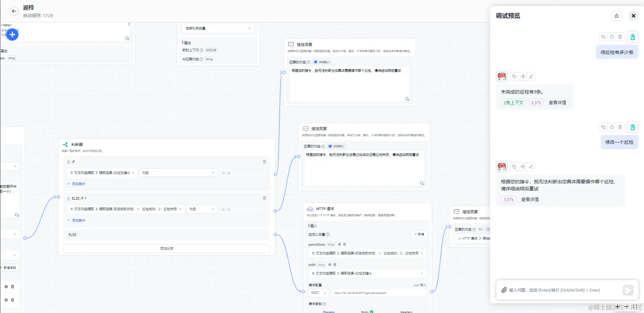The image size is (644, 313).
Task: Delete the pdid variable
Action: [335, 265]
